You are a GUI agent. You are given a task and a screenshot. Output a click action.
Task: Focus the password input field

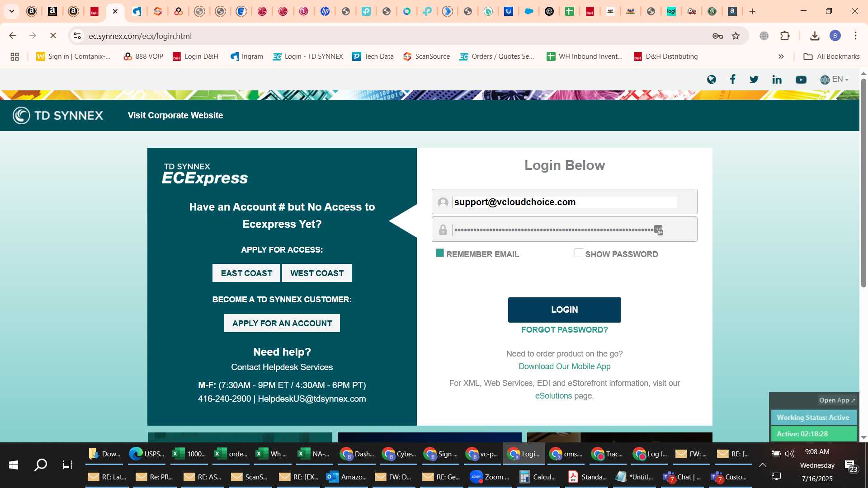[565, 229]
